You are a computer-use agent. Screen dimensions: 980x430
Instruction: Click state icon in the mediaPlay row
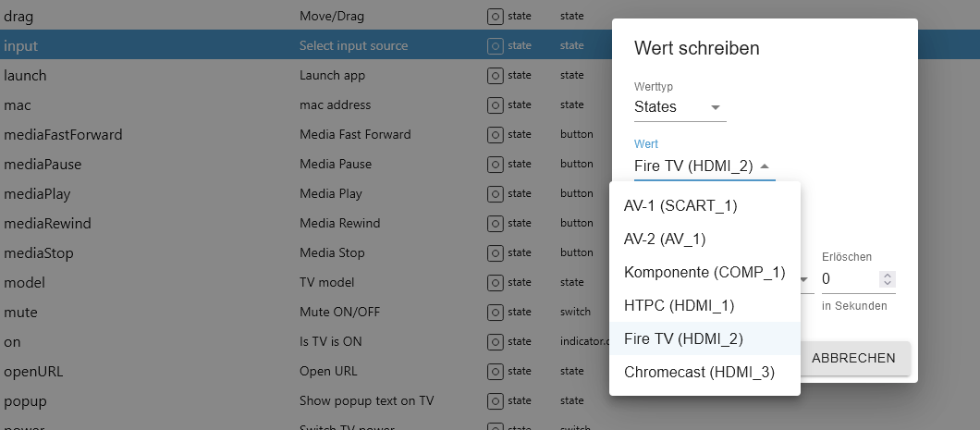[496, 193]
